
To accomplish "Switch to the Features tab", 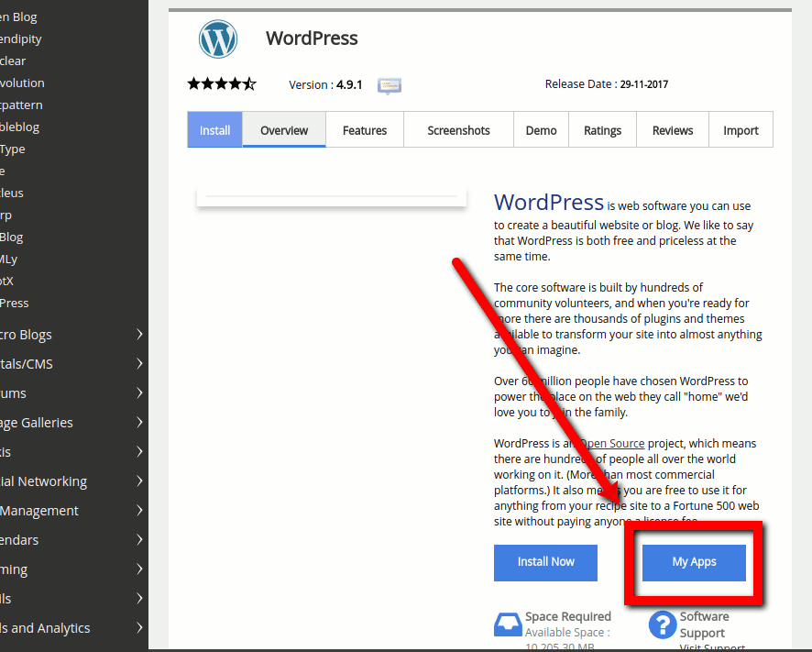I will click(x=365, y=130).
